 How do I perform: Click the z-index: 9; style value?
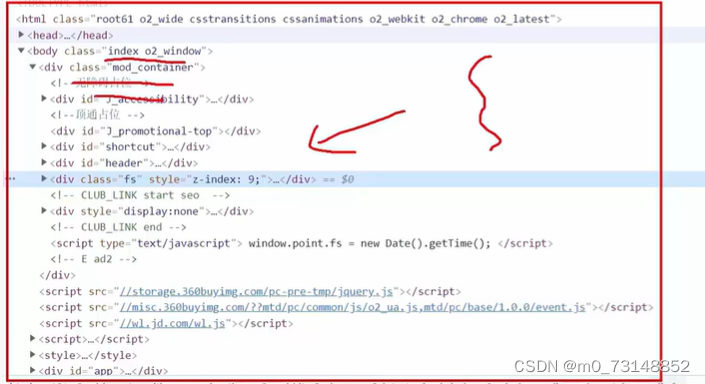click(226, 179)
